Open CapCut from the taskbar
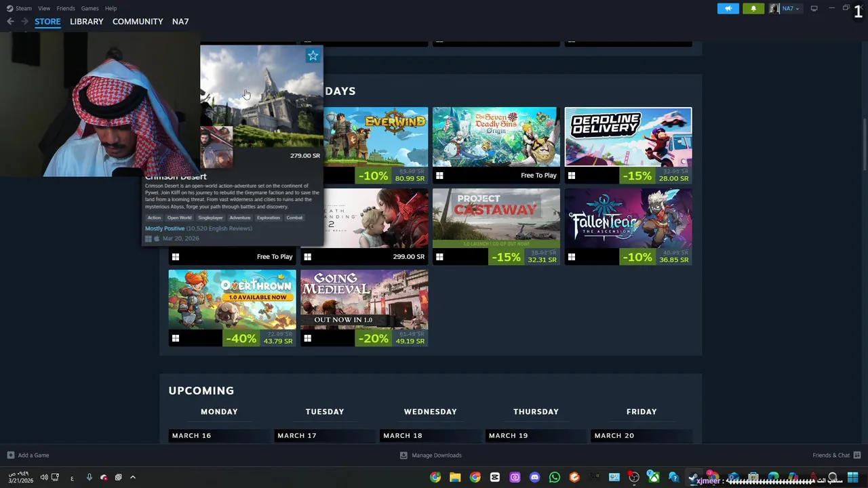The height and width of the screenshot is (488, 868). click(x=495, y=477)
